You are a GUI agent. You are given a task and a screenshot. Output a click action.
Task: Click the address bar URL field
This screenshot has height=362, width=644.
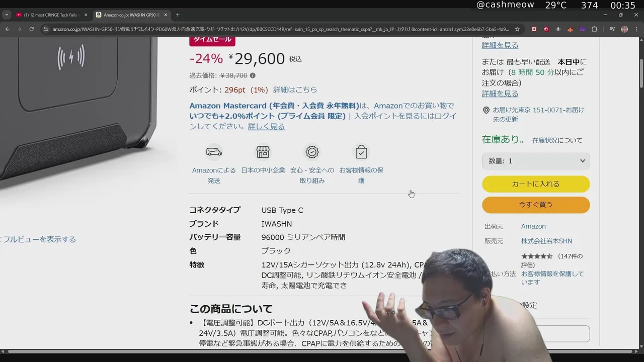click(x=281, y=29)
